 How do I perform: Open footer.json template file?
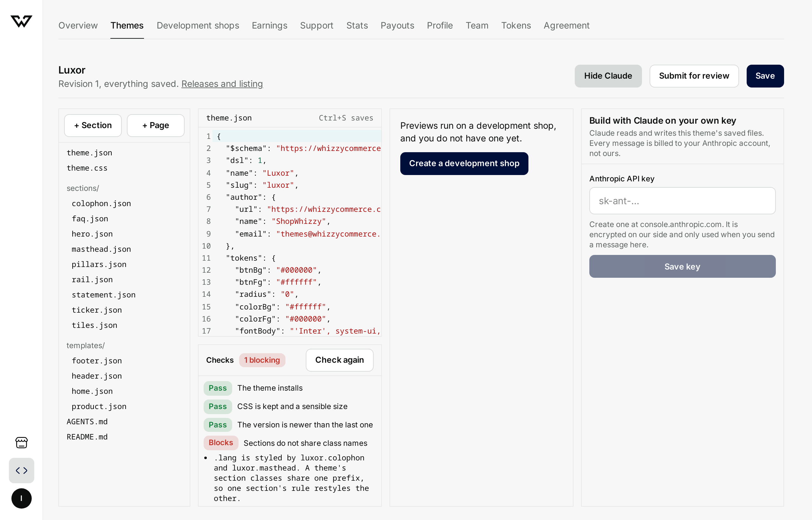click(x=97, y=360)
